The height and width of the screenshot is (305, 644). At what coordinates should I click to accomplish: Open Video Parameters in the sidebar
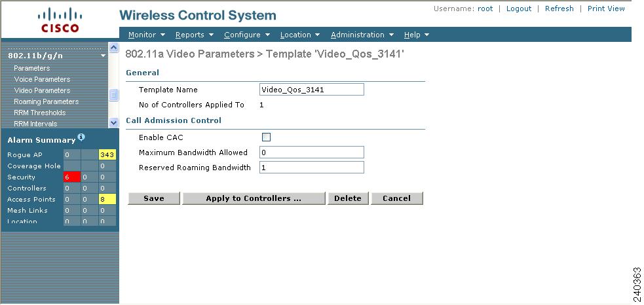point(42,90)
